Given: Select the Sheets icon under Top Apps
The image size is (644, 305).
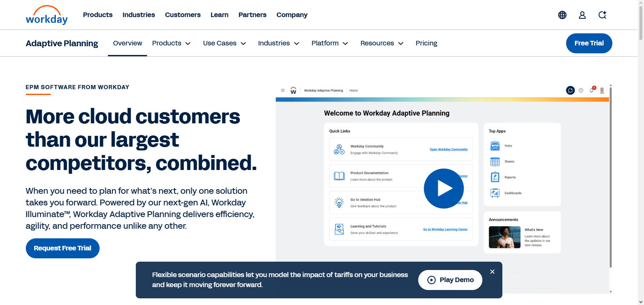Looking at the screenshot, I should [495, 161].
